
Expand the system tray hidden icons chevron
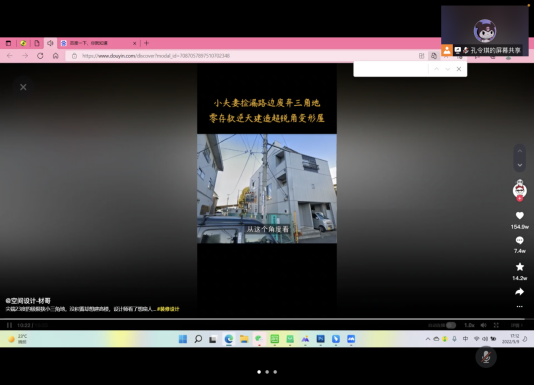[x=428, y=339]
